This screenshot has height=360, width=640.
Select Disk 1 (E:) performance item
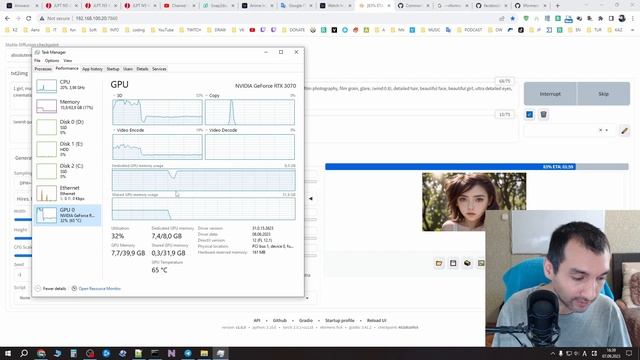click(x=67, y=149)
